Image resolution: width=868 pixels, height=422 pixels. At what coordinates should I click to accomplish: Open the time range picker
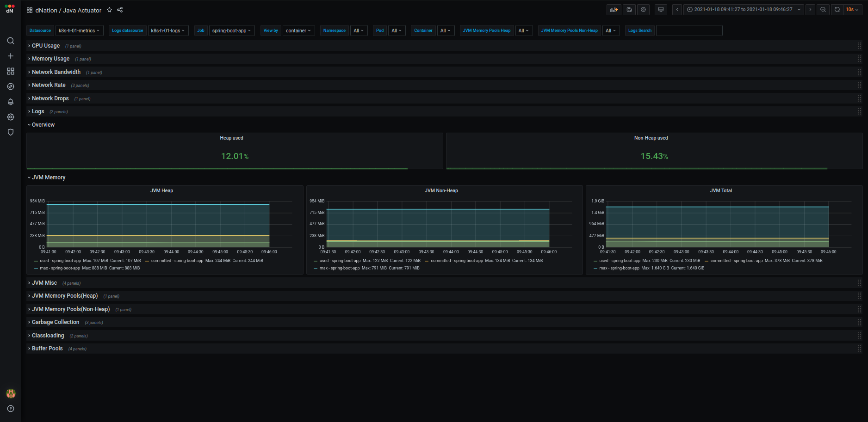click(744, 9)
